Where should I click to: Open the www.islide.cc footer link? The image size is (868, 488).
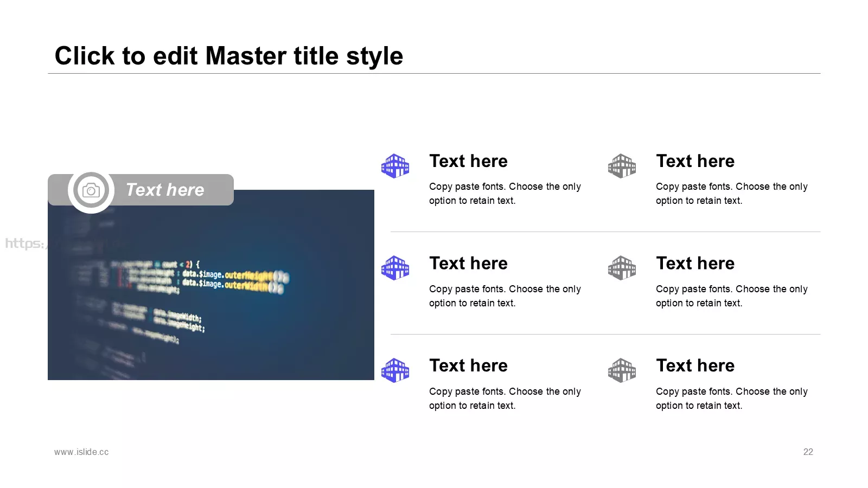point(81,452)
